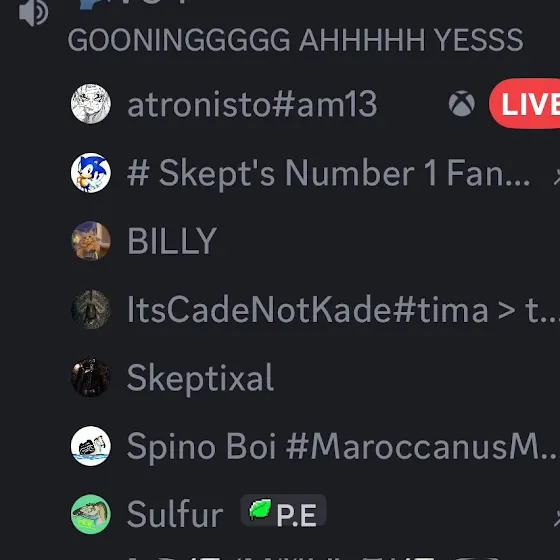Click the green leaf icon in Sulfur's tag

click(260, 509)
